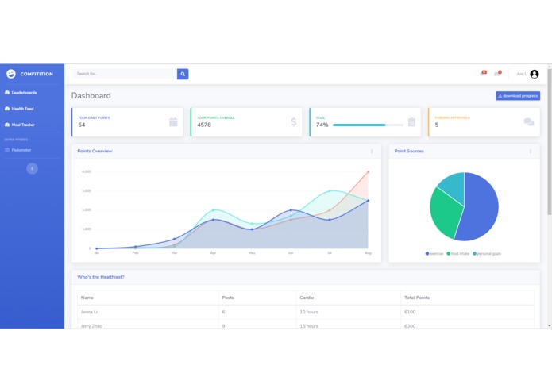Viewport: 552px width, 392px height.
Task: Focus the Search for... input field
Action: point(125,74)
